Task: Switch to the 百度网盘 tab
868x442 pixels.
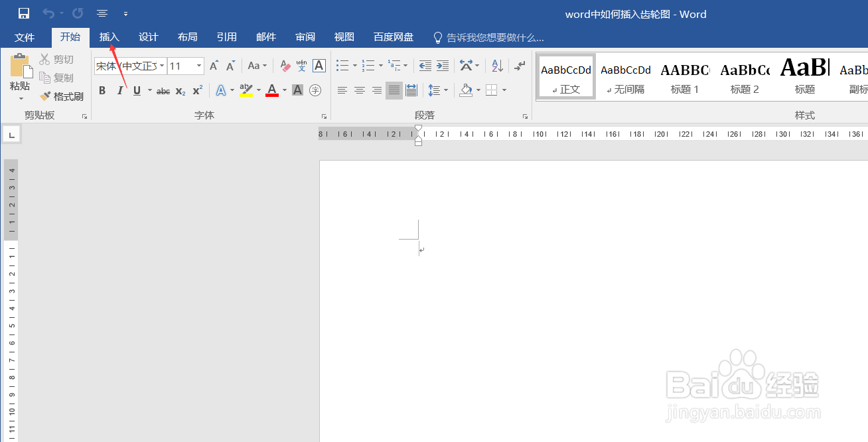Action: tap(394, 37)
